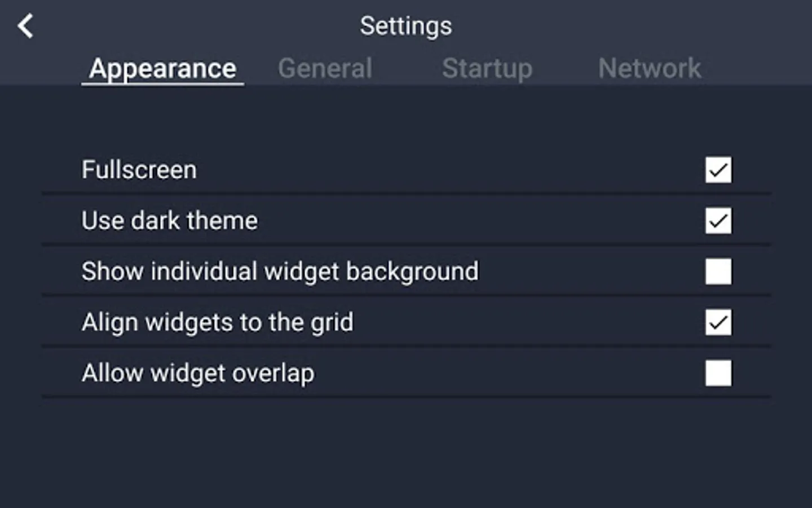
Task: Open the Startup settings tab
Action: coord(487,69)
